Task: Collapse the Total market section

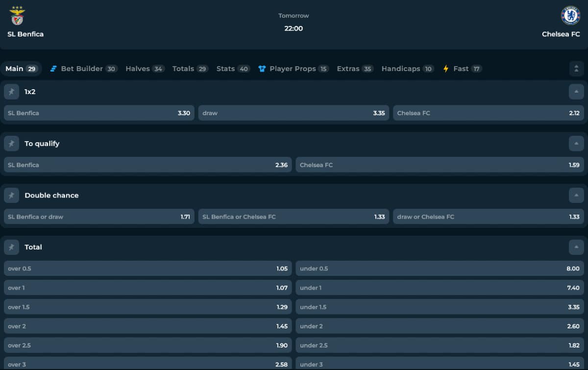Action: [x=576, y=247]
